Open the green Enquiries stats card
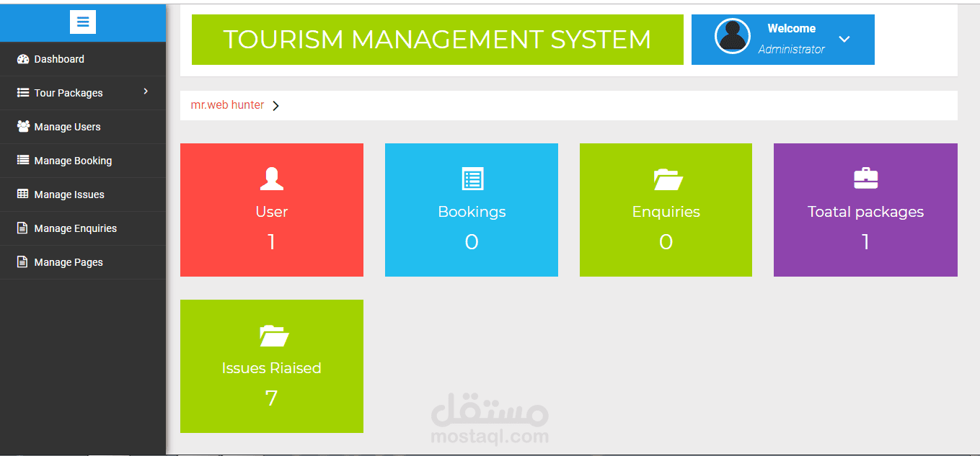The height and width of the screenshot is (456, 980). 666,210
